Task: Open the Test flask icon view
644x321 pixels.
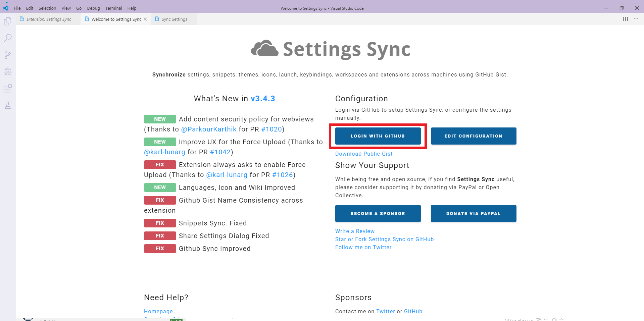Action: coord(8,105)
